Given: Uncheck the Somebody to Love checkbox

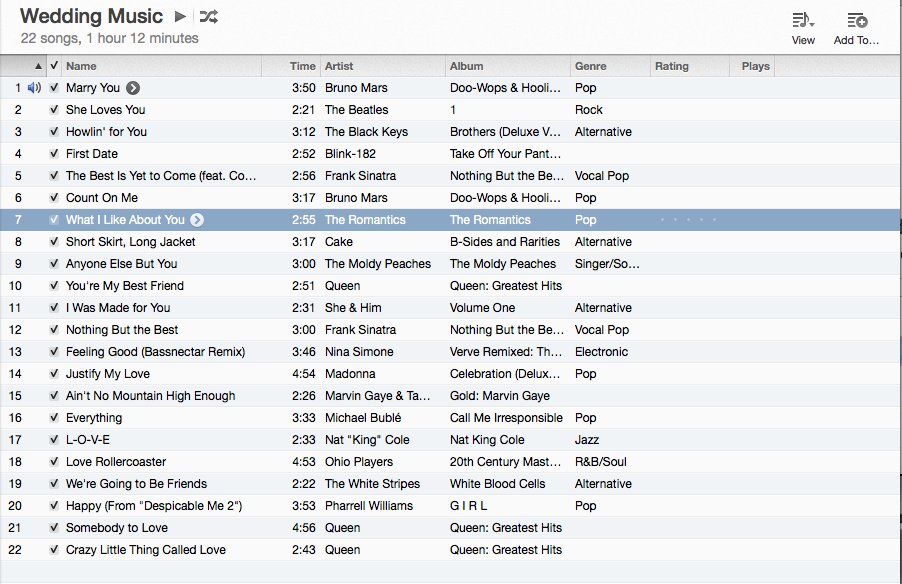Looking at the screenshot, I should [54, 528].
